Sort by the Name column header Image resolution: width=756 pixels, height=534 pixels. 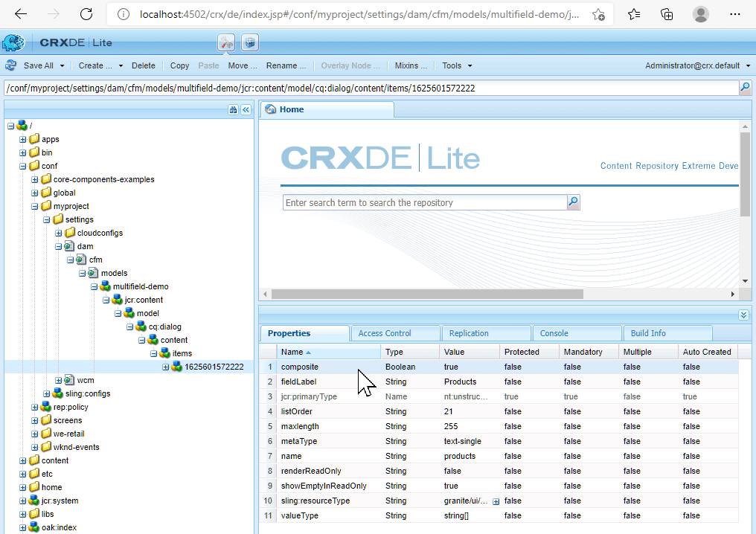click(x=328, y=352)
